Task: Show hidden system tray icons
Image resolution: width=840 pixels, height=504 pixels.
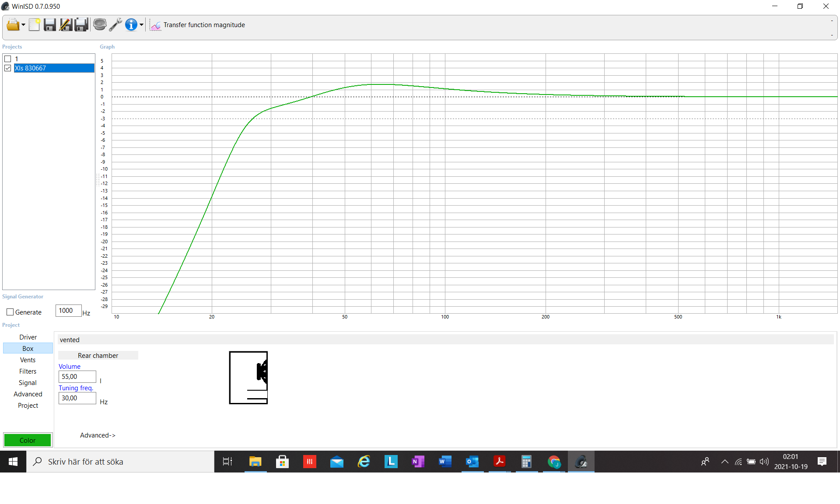Action: pyautogui.click(x=725, y=462)
